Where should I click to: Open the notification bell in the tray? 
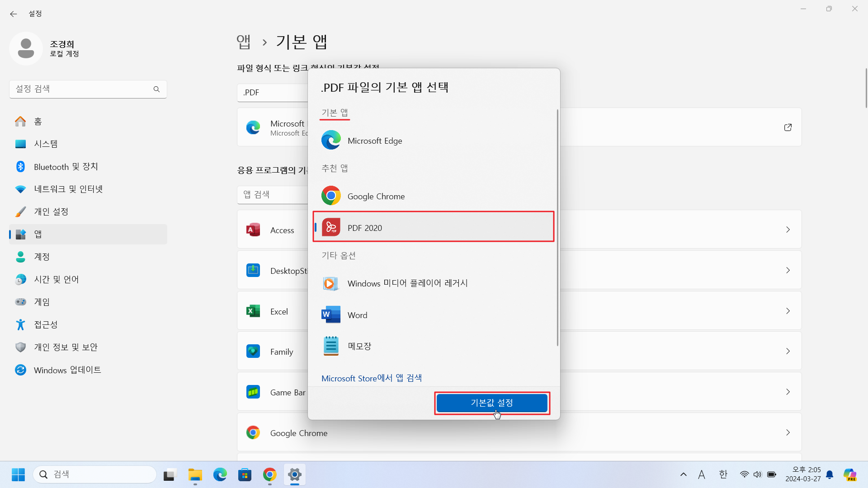coord(830,474)
